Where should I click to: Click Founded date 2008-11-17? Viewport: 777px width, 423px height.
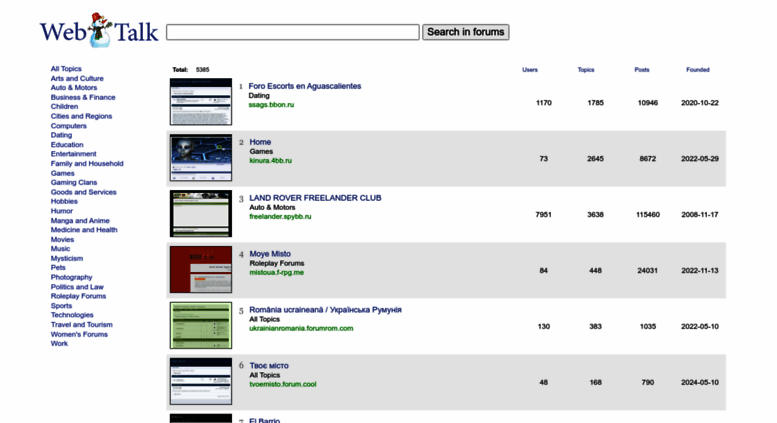click(699, 215)
